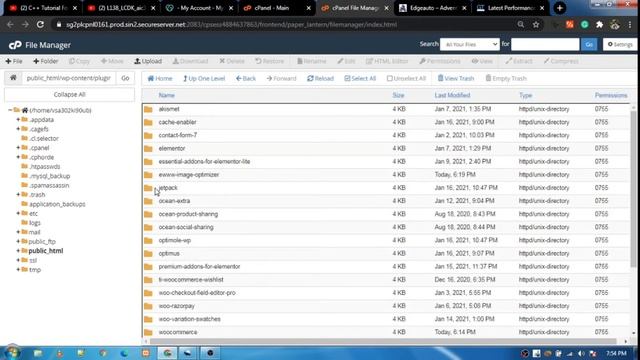Screen dimensions: 640x360
Task: Click the View toolbar button
Action: coord(482,61)
